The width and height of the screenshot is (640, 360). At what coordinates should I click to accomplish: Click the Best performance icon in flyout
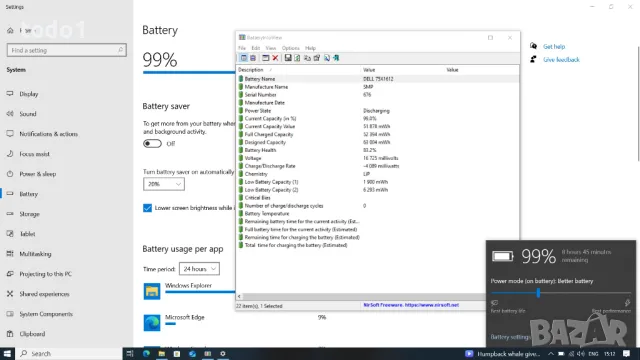[627, 303]
